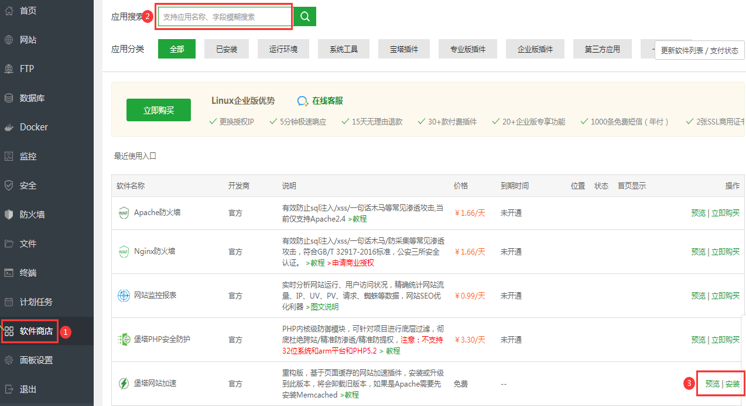Screen dimensions: 746x406
Task: Click the 堡塔PHP安全防护 plugin icon
Action: coord(124,339)
